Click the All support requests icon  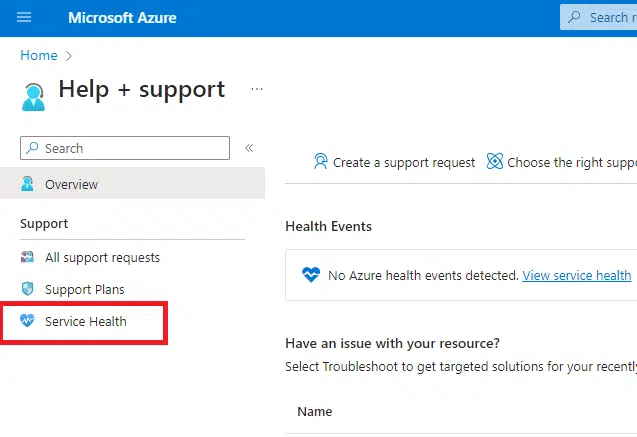pos(27,257)
